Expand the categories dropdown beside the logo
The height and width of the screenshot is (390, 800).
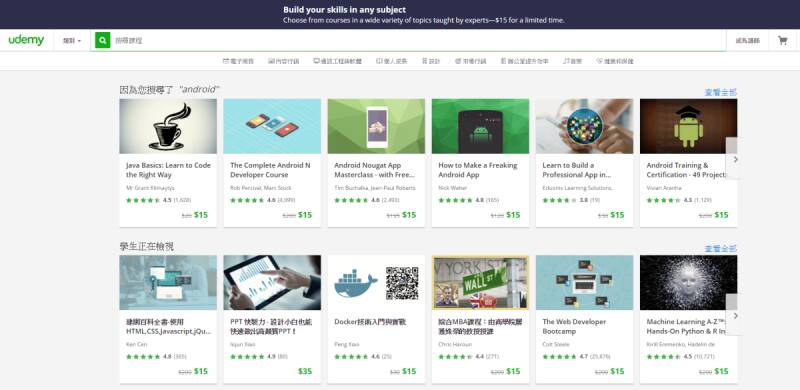pyautogui.click(x=72, y=40)
